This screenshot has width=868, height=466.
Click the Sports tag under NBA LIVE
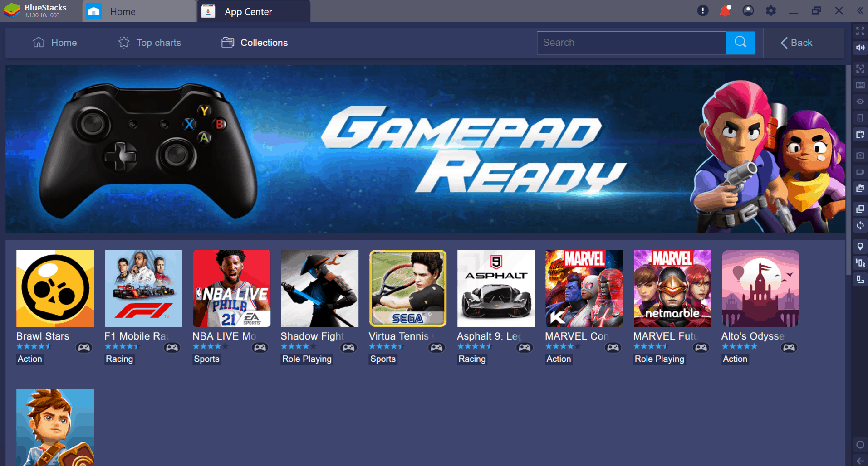206,359
